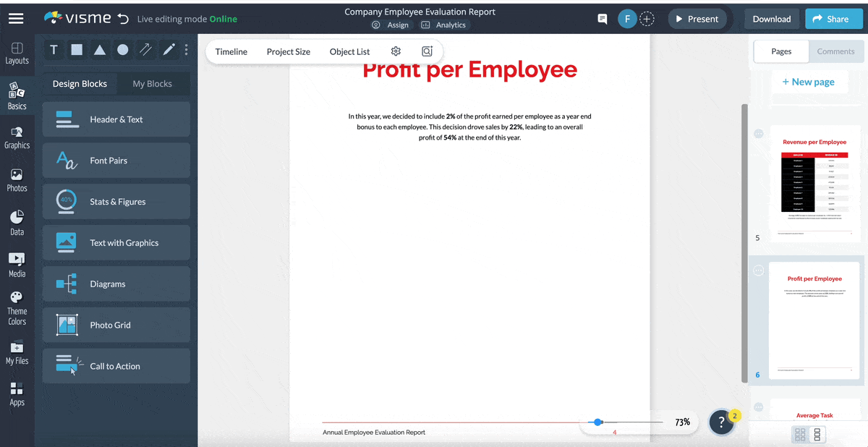Add a page via New page link
Viewport: 868px width, 447px height.
[809, 82]
